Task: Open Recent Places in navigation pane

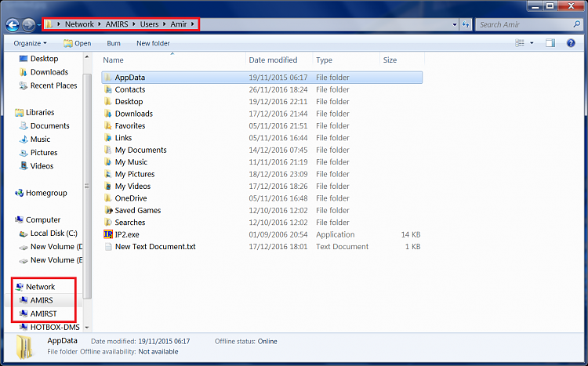Action: pyautogui.click(x=53, y=85)
